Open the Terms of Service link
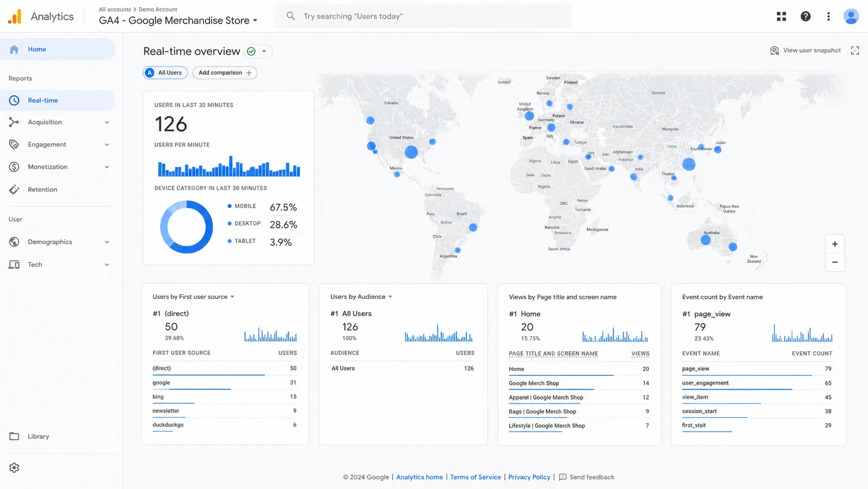The image size is (868, 489). 476,477
